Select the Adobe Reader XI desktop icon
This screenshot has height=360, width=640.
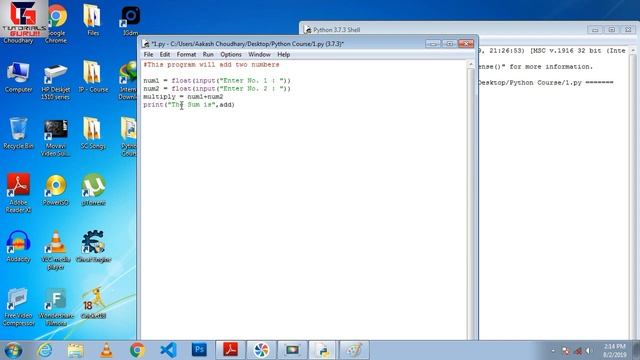coord(18,193)
